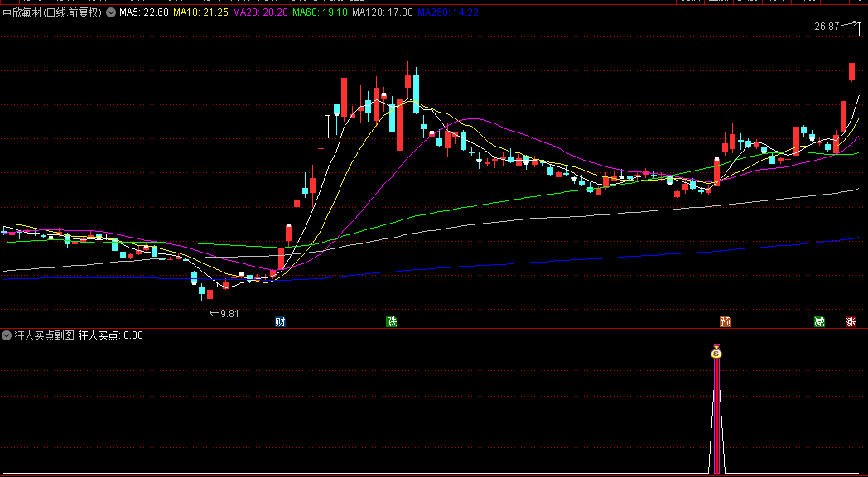The height and width of the screenshot is (477, 868).
Task: Select the MA10: 21.25 label
Action: pos(200,12)
